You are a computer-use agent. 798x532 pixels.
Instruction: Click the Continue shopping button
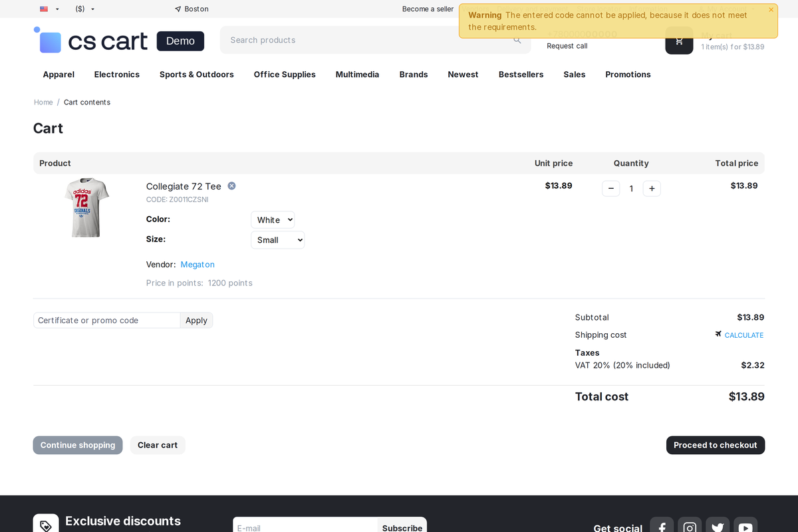[x=78, y=446]
